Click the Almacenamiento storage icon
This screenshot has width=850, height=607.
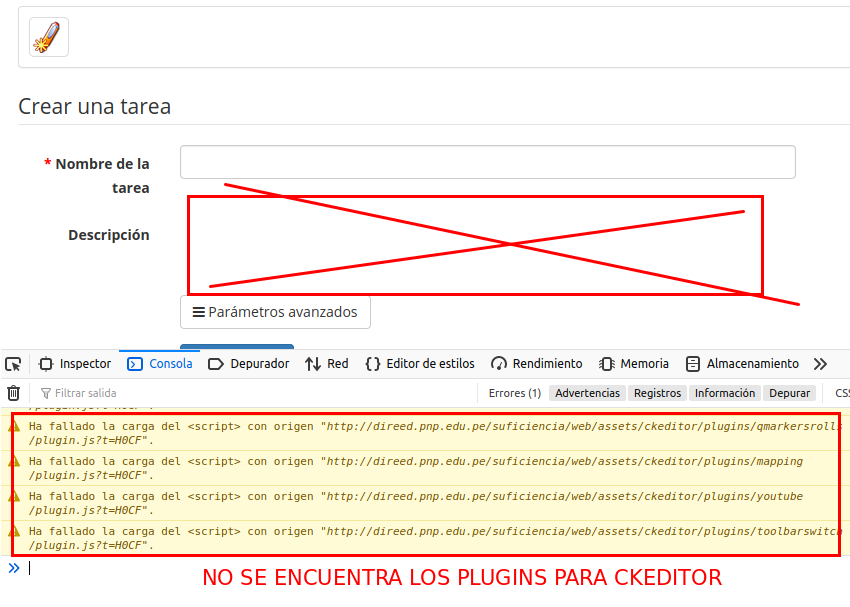click(x=692, y=363)
